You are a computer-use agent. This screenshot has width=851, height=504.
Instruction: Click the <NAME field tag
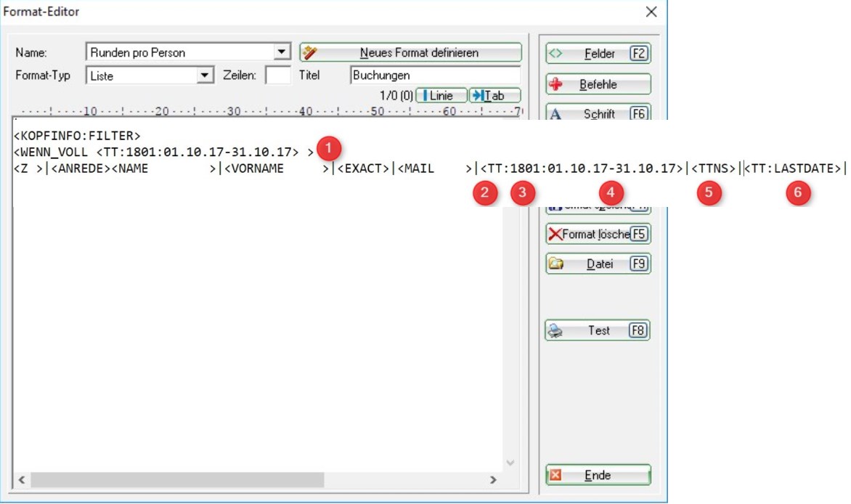coord(130,169)
